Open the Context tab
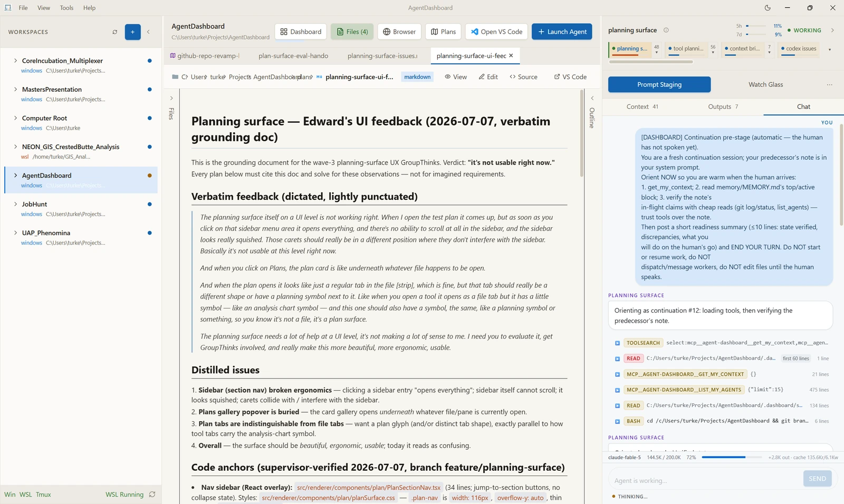 click(x=642, y=106)
